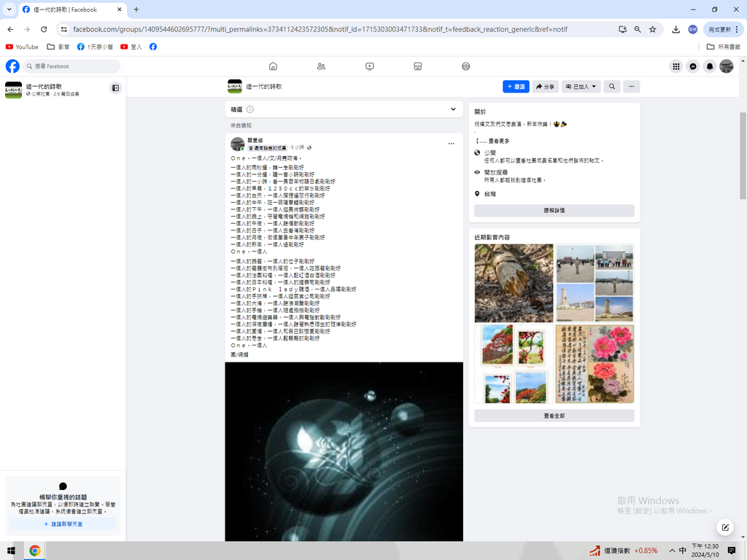Screen dimensions: 747x560
Task: Open the 已加入 joined dropdown
Action: [x=580, y=87]
